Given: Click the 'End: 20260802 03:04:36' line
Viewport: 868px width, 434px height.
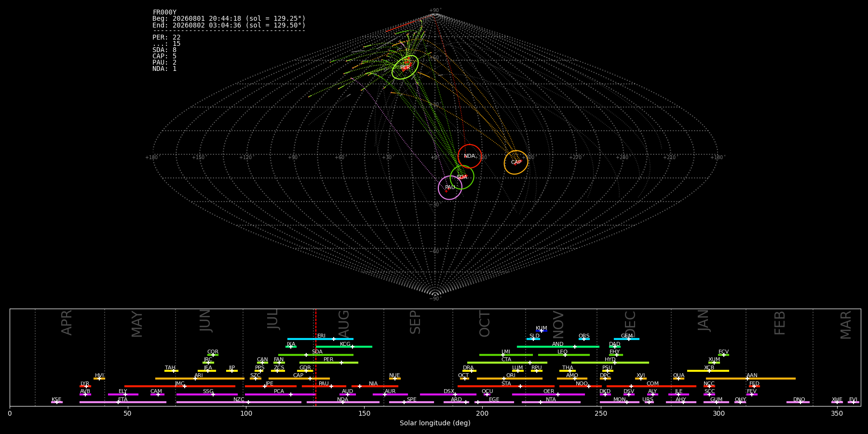Looking at the screenshot, I should coord(229,25).
